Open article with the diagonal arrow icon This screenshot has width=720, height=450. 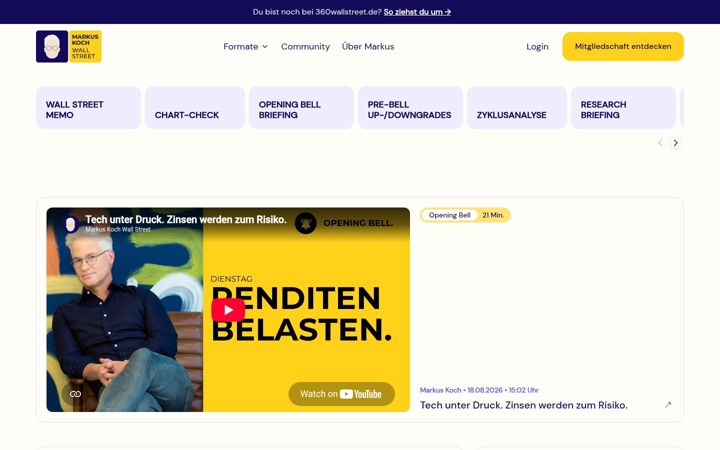[x=668, y=405]
